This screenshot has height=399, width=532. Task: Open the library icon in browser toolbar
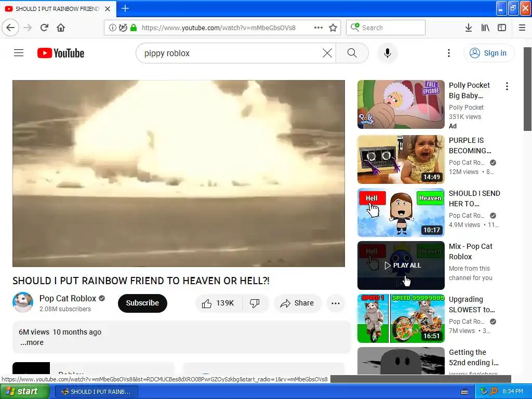pyautogui.click(x=485, y=28)
